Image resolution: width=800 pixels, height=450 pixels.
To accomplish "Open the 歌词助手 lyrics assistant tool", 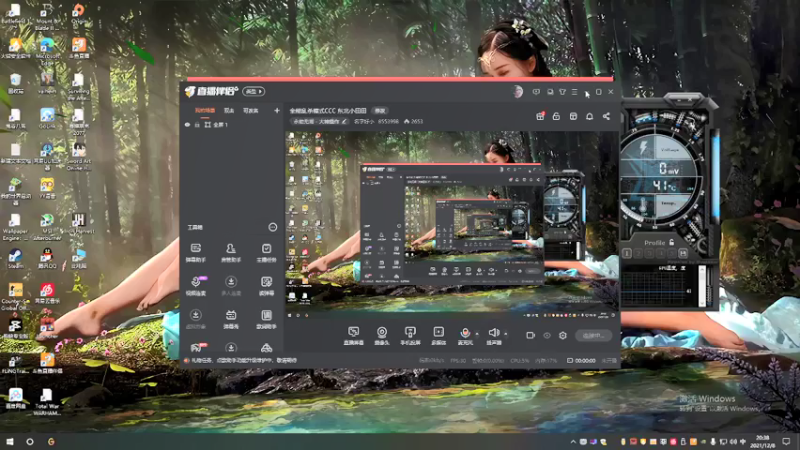I will pos(266,319).
